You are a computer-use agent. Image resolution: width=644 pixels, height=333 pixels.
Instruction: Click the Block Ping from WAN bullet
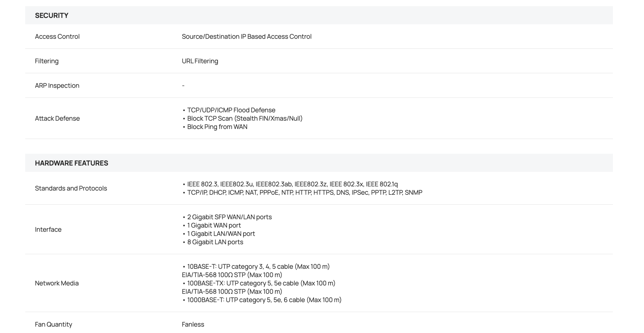pos(217,127)
